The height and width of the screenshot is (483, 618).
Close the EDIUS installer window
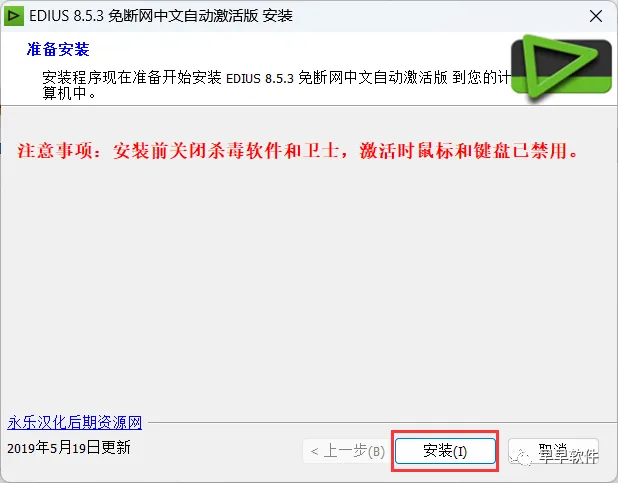[x=596, y=16]
